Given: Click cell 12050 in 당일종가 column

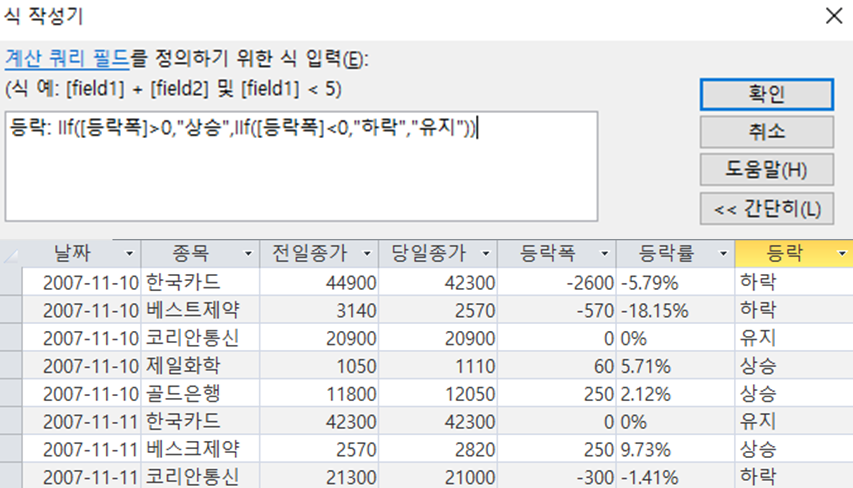Looking at the screenshot, I should 438,393.
